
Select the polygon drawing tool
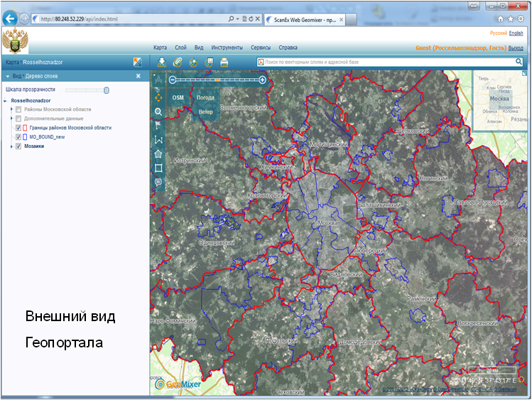158,153
